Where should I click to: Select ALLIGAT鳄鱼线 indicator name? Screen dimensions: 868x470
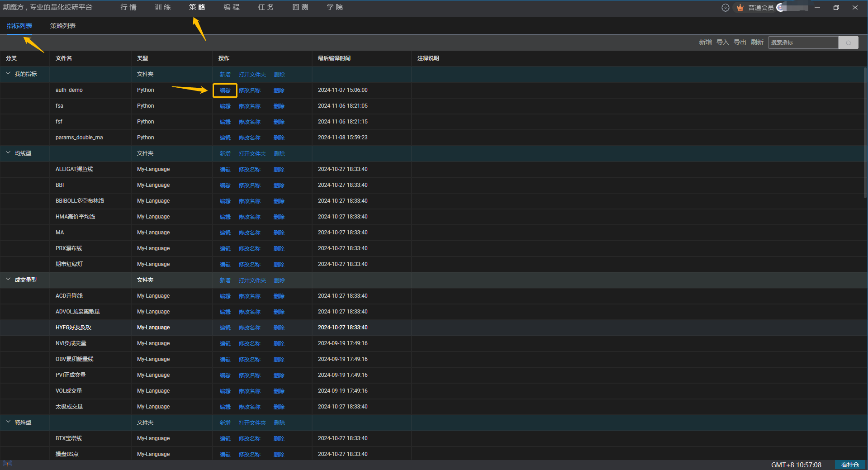(x=74, y=169)
